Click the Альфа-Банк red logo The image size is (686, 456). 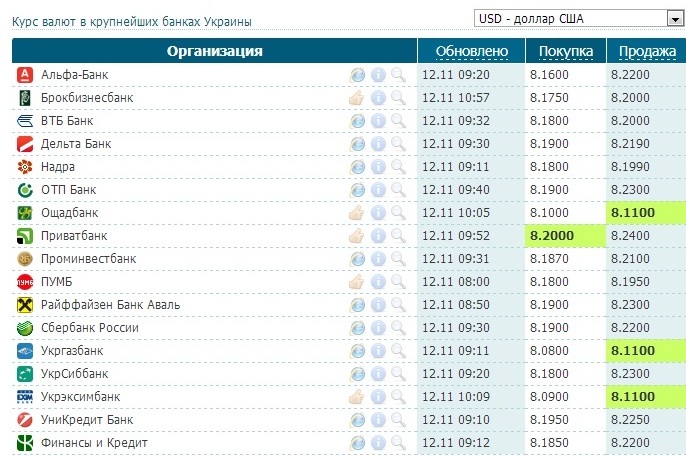[x=25, y=75]
